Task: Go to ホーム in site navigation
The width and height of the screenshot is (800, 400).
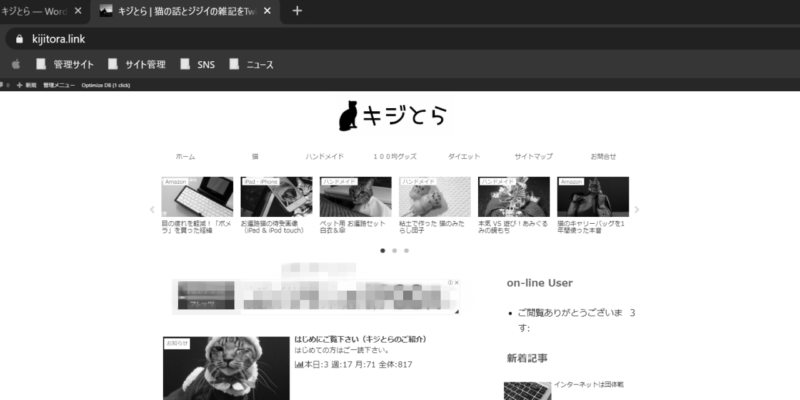Action: (x=185, y=157)
